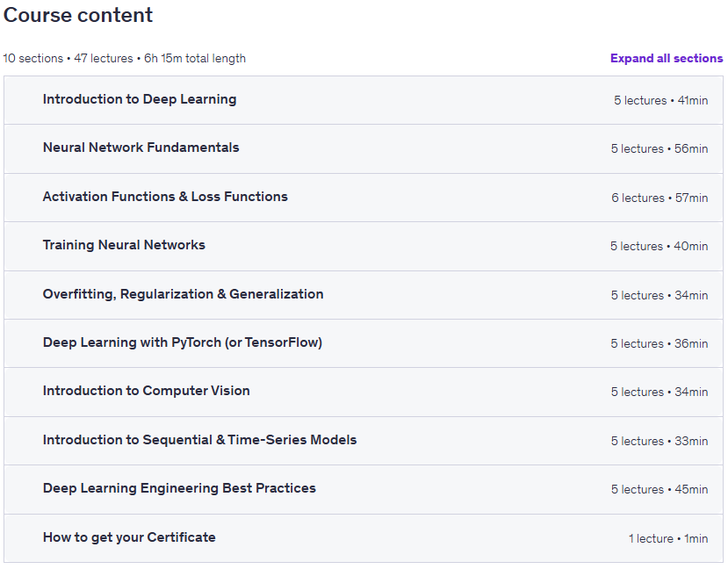The image size is (728, 569).
Task: Open Deep Learning Engineering Best Practices section
Action: 364,490
